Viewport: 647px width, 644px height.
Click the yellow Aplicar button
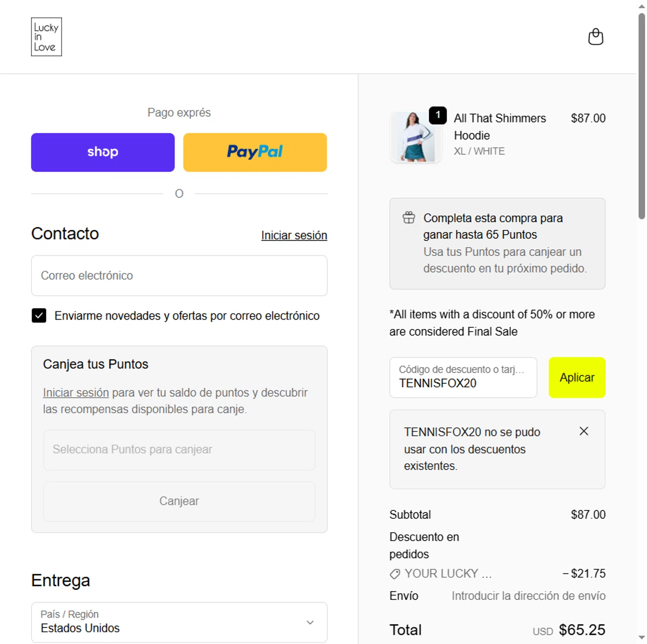[577, 377]
